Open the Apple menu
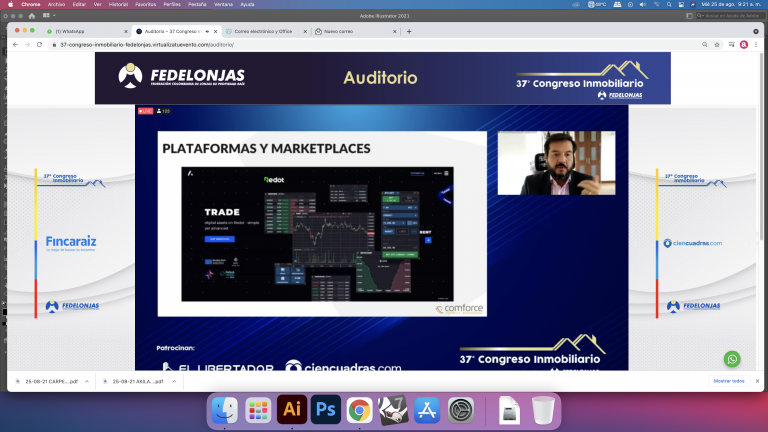The width and height of the screenshot is (768, 432). click(x=10, y=4)
